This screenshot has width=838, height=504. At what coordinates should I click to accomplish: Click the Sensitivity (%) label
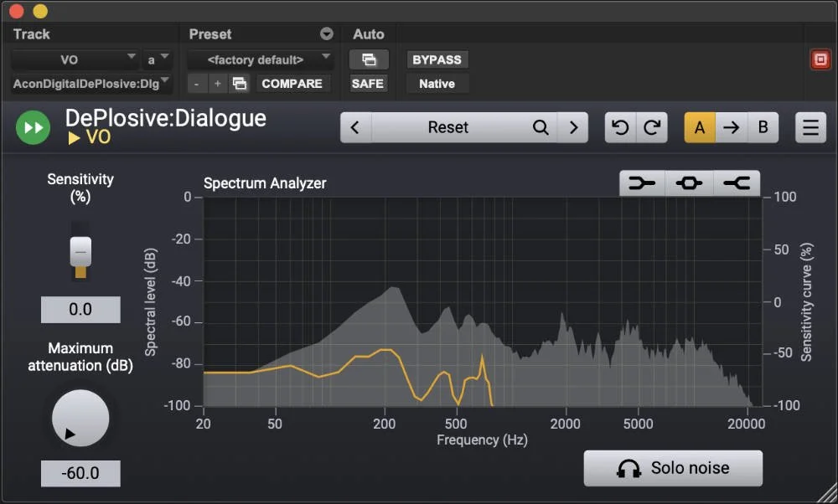pyautogui.click(x=80, y=188)
